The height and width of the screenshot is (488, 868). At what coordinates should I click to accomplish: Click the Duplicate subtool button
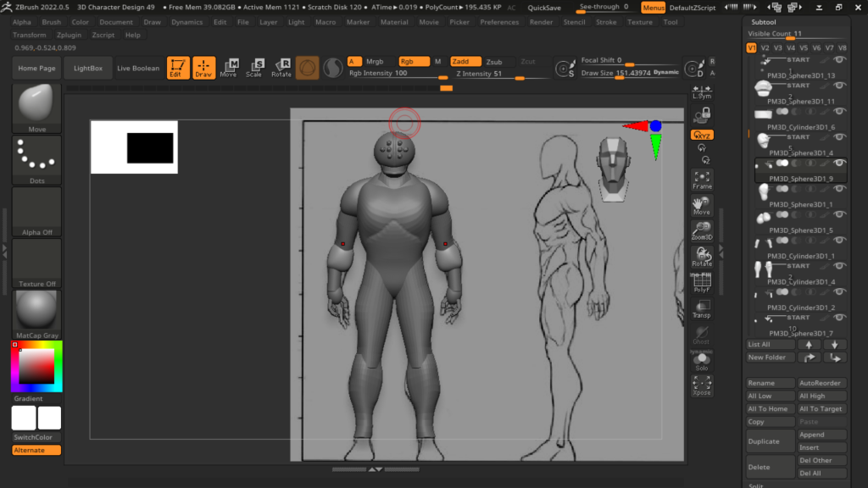click(x=771, y=441)
